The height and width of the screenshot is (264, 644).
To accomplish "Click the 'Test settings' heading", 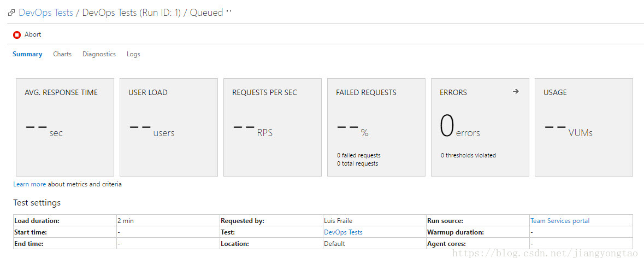I will (37, 203).
